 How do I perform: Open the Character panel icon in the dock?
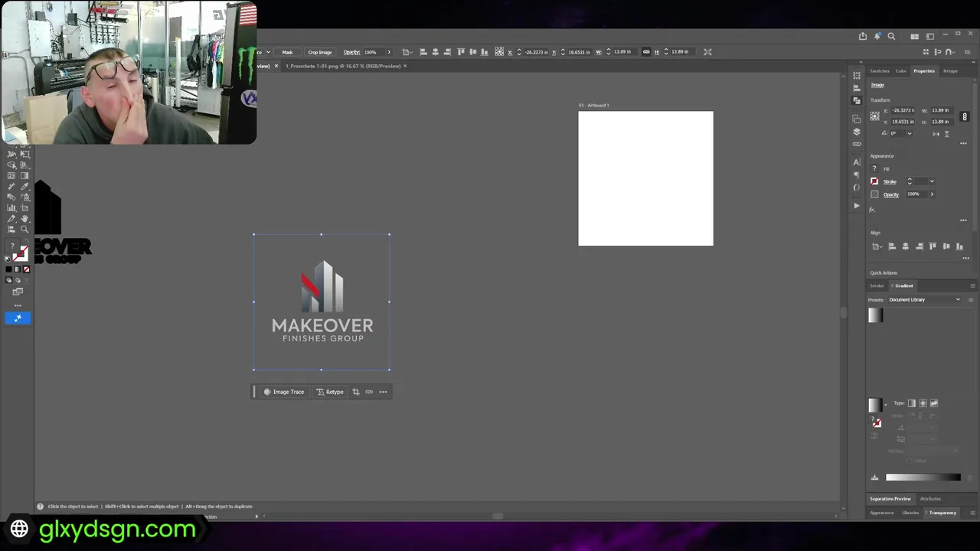tap(857, 162)
